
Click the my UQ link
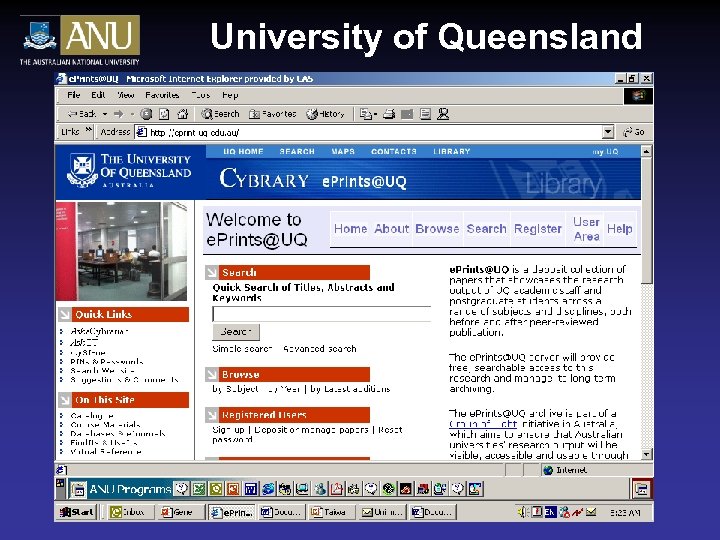[x=605, y=152]
